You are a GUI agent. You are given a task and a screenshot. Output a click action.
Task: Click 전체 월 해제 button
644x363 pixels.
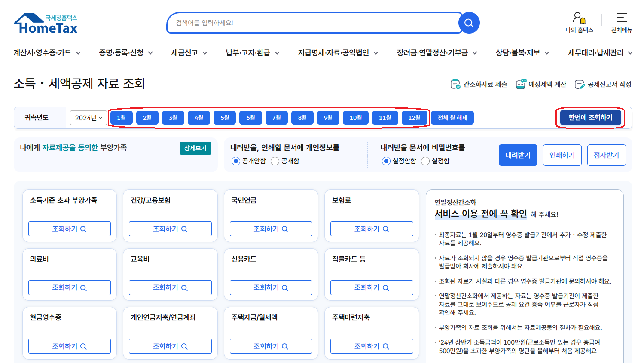[x=452, y=118]
